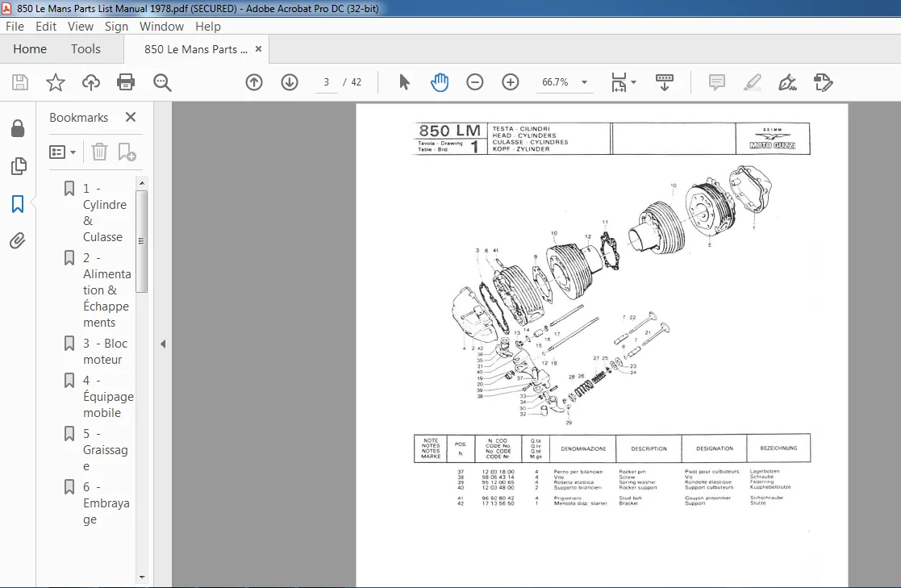Add a new bookmark

[127, 152]
